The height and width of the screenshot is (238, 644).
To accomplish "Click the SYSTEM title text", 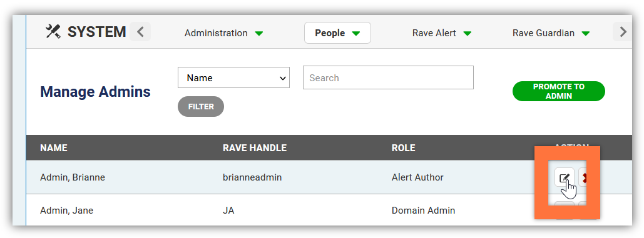I will coord(97,32).
